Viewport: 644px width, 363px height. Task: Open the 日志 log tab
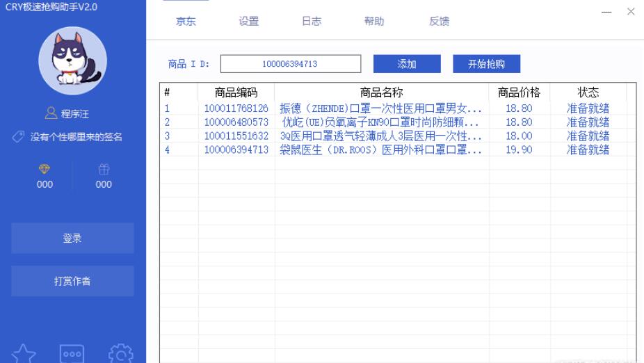pos(312,22)
